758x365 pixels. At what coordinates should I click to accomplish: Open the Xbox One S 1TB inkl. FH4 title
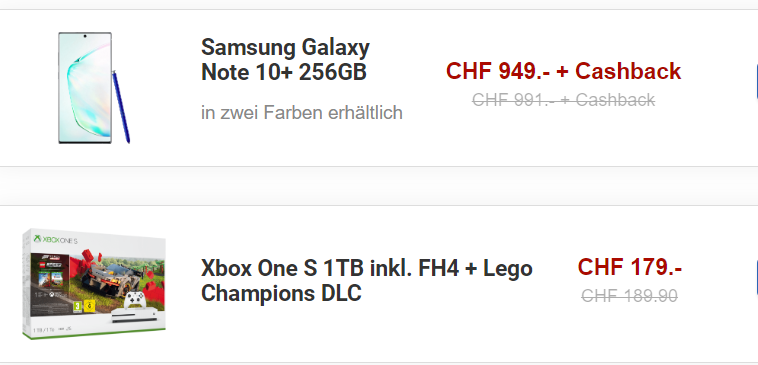[x=366, y=280]
